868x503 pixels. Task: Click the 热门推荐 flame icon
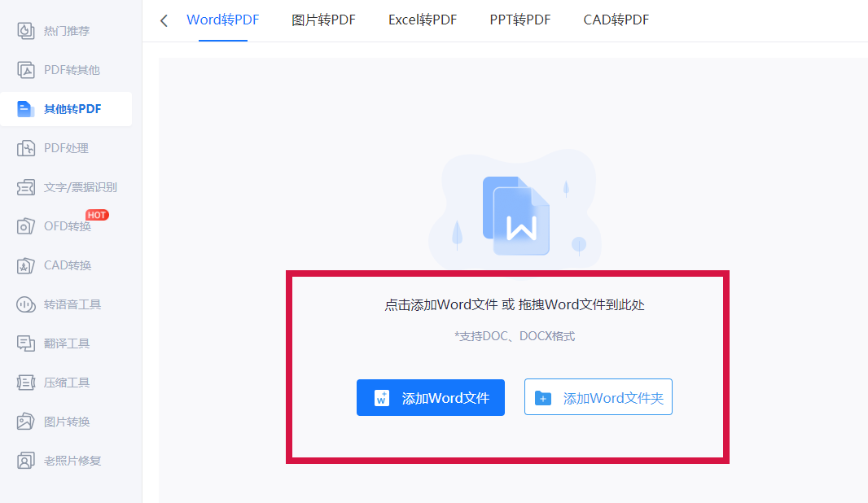click(25, 31)
